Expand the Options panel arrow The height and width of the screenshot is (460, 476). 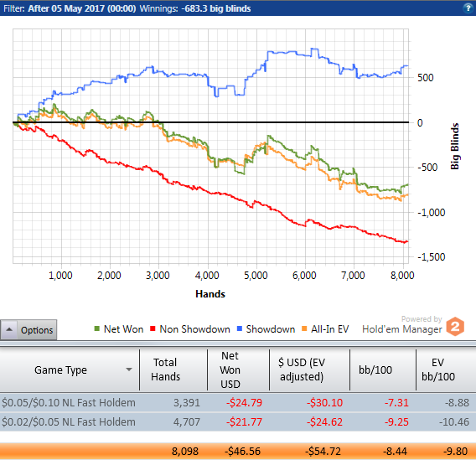9,329
